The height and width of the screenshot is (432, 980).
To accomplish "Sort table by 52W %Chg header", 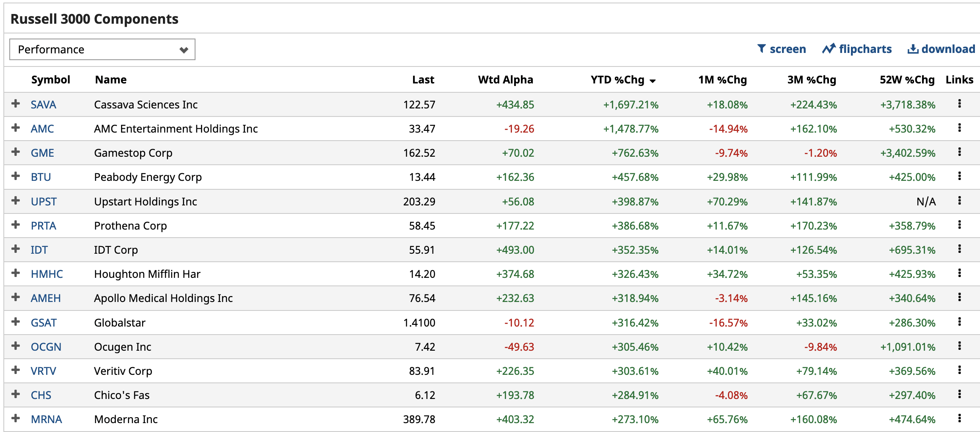I will 907,80.
